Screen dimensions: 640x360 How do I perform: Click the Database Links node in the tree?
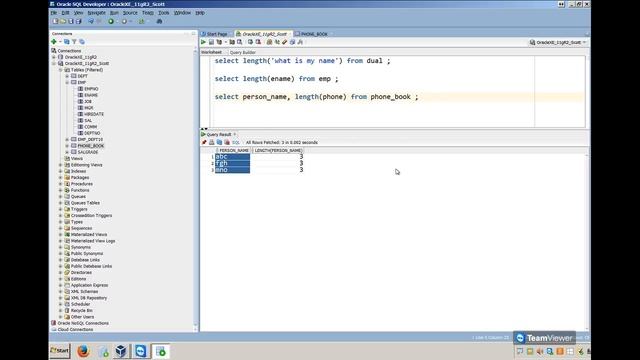click(85, 260)
